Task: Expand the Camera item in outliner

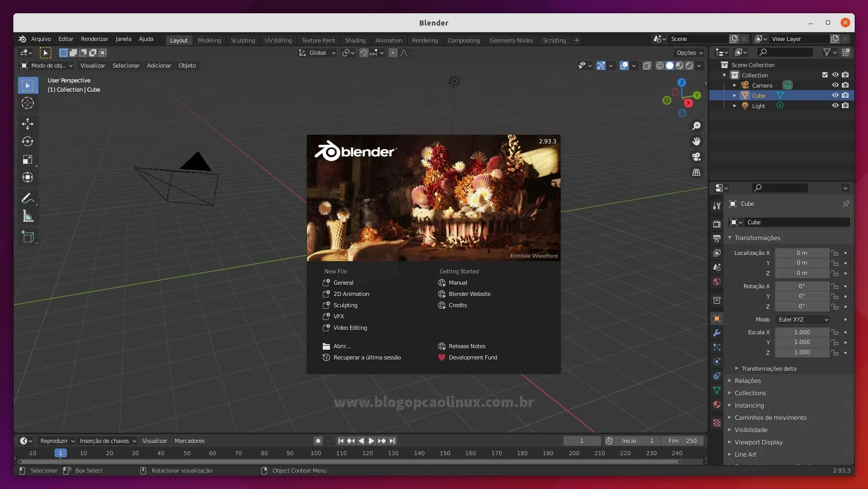Action: [734, 86]
